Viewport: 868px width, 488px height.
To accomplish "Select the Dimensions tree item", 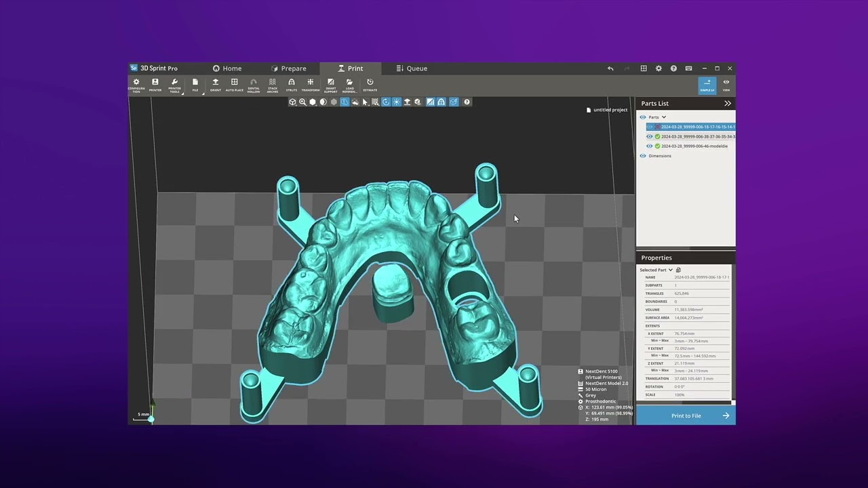I will (660, 156).
